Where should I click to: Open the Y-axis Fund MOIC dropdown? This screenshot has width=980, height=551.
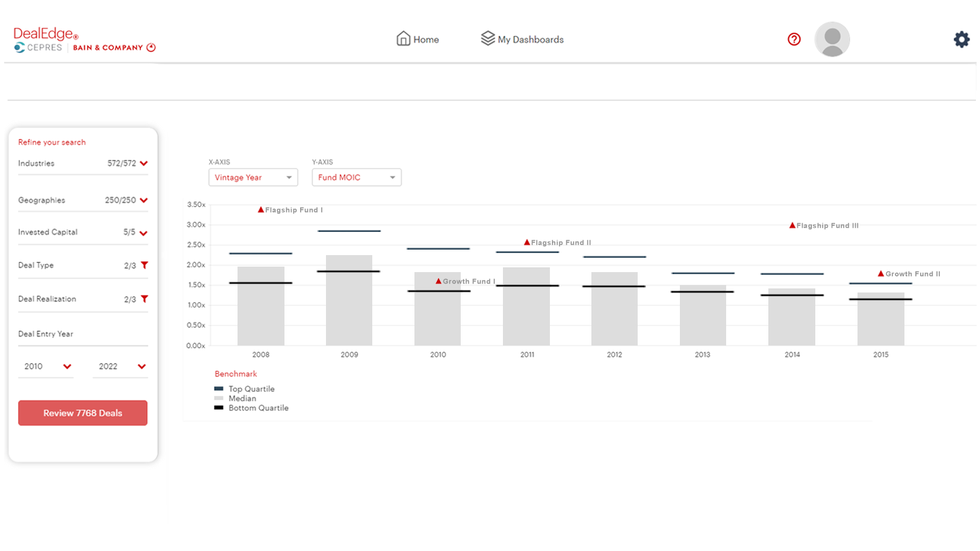(x=357, y=178)
